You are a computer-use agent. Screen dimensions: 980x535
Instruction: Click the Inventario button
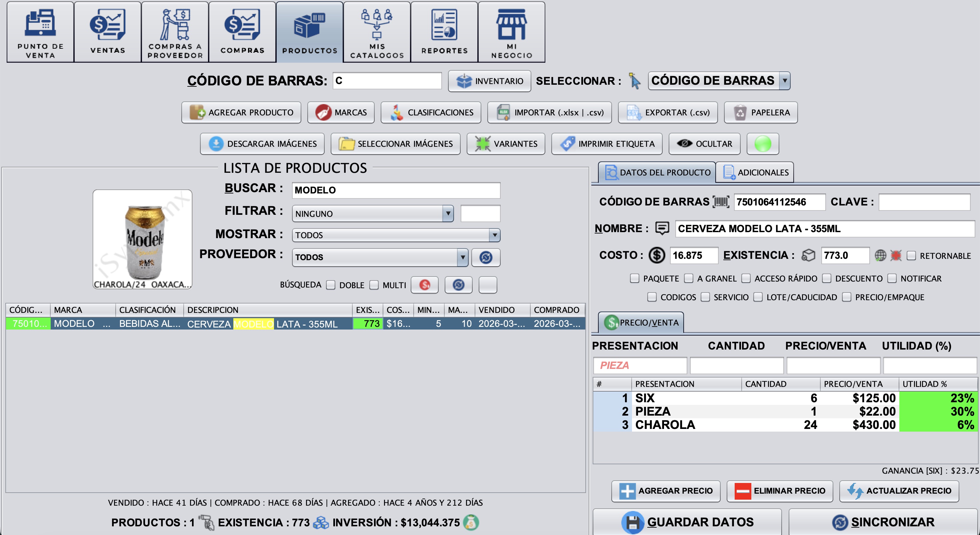coord(489,81)
